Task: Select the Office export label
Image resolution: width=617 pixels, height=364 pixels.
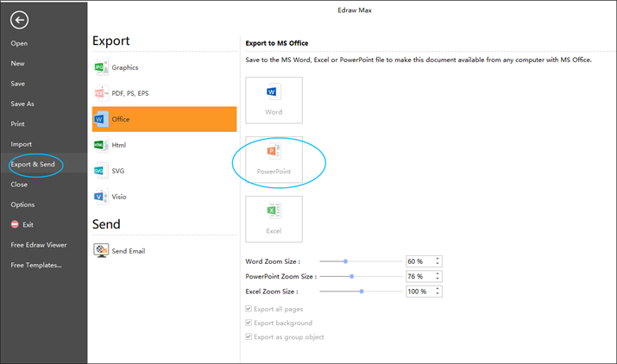Action: click(x=121, y=119)
